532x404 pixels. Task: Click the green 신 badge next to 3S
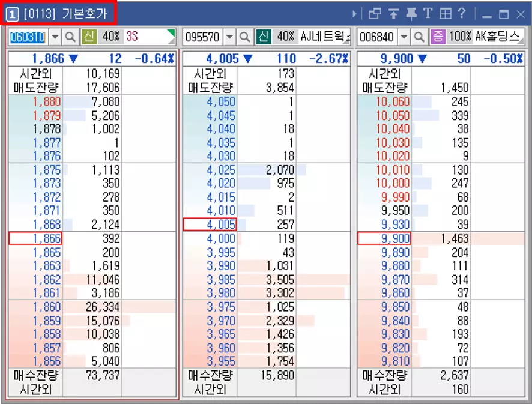coord(89,37)
